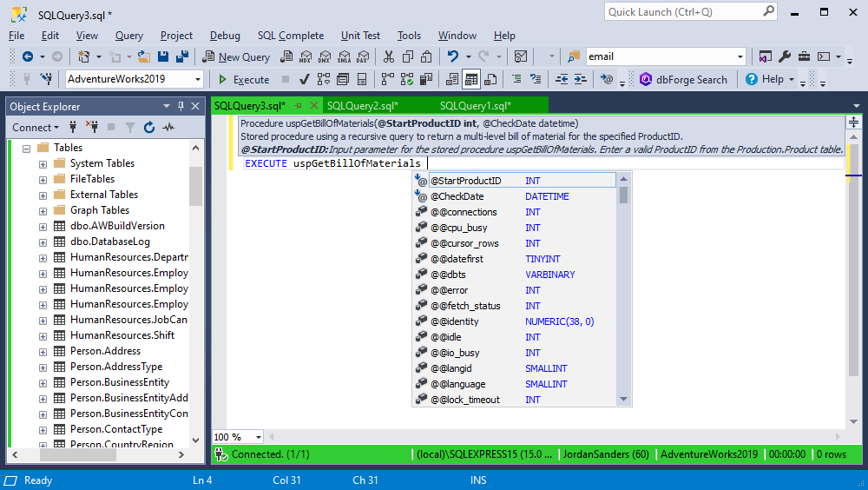This screenshot has height=490, width=868.
Task: Click the Paste icon in the toolbar
Action: pos(426,56)
